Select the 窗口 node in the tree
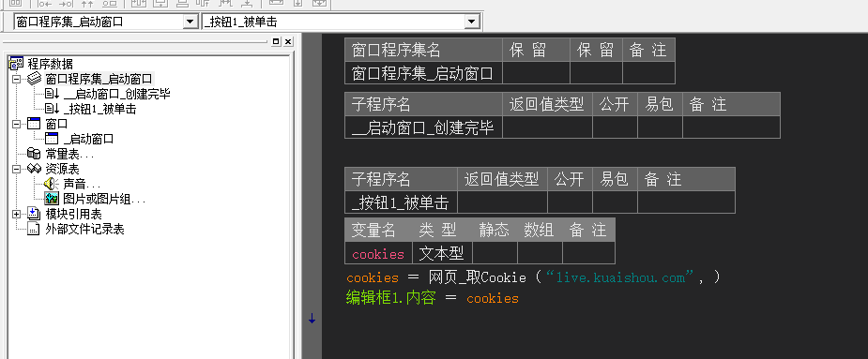 (x=56, y=124)
